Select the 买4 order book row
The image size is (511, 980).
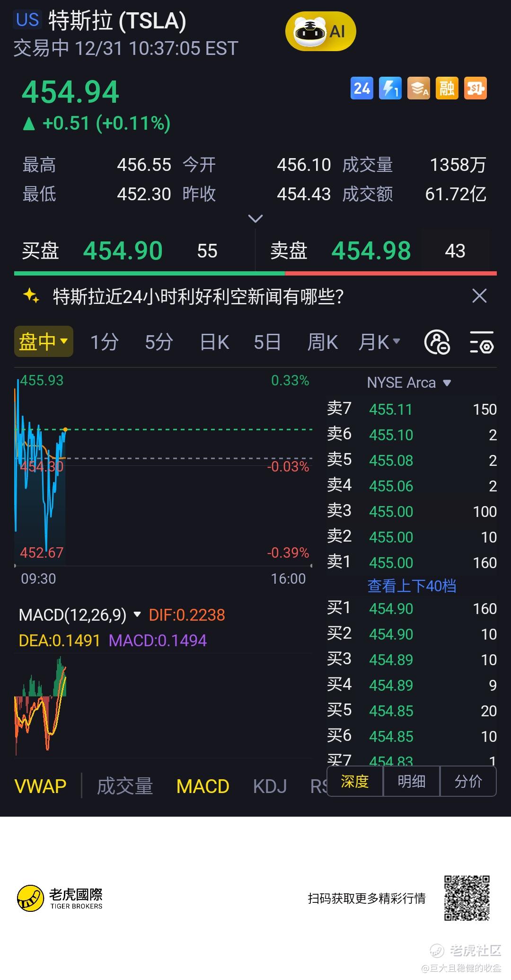pos(412,685)
